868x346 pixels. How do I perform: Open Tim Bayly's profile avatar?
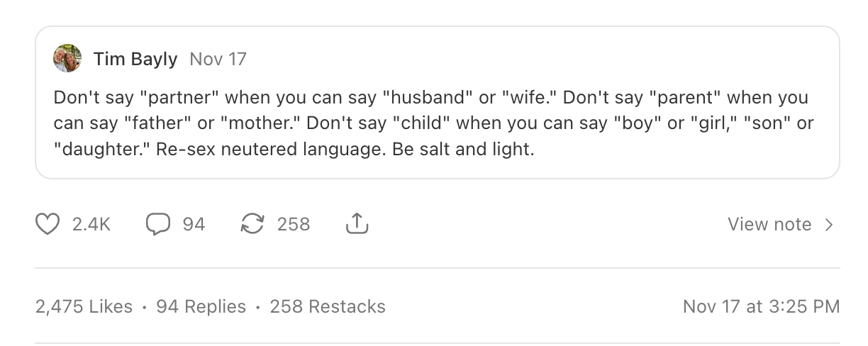[x=67, y=59]
